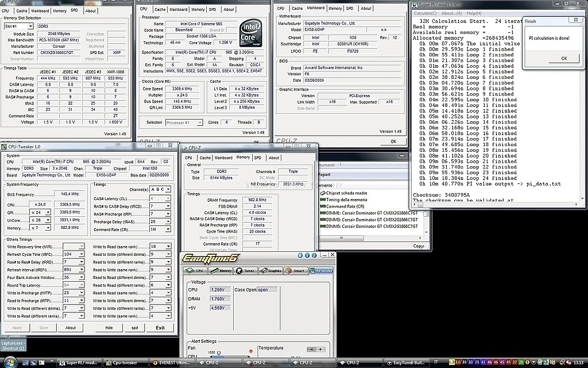Expand the Quick Launch overflow chevron on the taskbar
Screen dimensions: 588x368
(x=52, y=361)
